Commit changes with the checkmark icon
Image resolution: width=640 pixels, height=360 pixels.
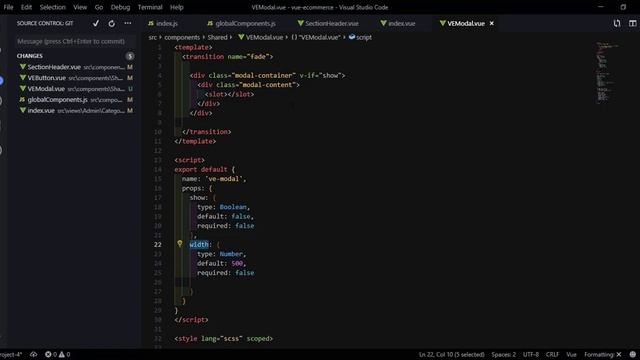[96, 24]
